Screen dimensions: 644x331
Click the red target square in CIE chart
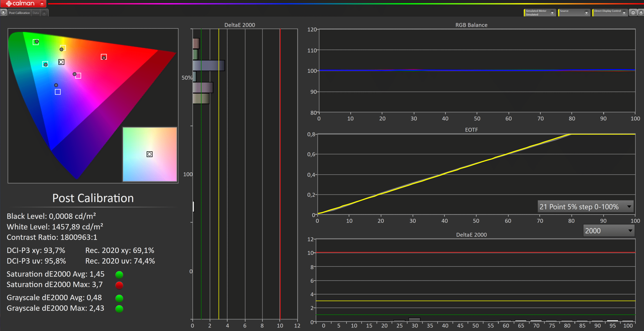click(x=104, y=57)
